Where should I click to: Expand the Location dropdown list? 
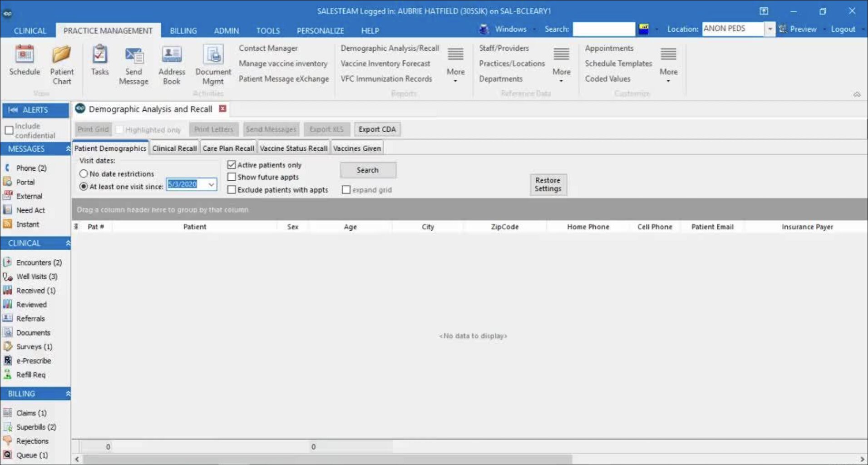pos(770,29)
